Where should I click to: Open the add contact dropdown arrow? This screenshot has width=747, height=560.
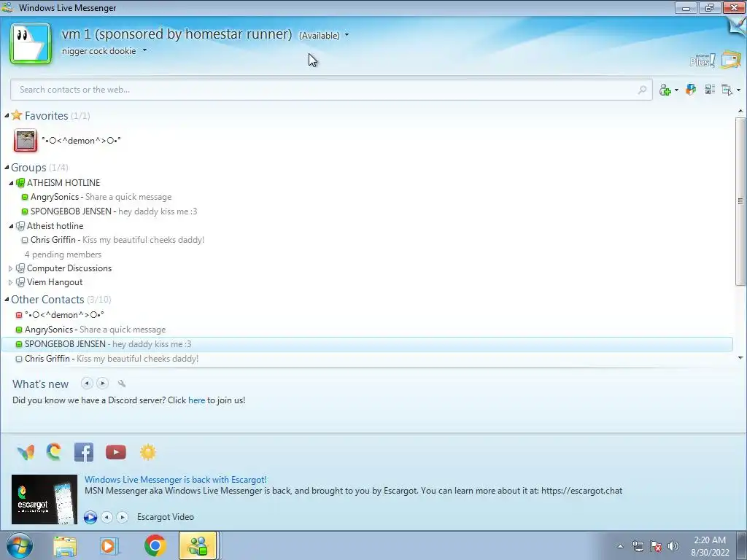[x=676, y=90]
